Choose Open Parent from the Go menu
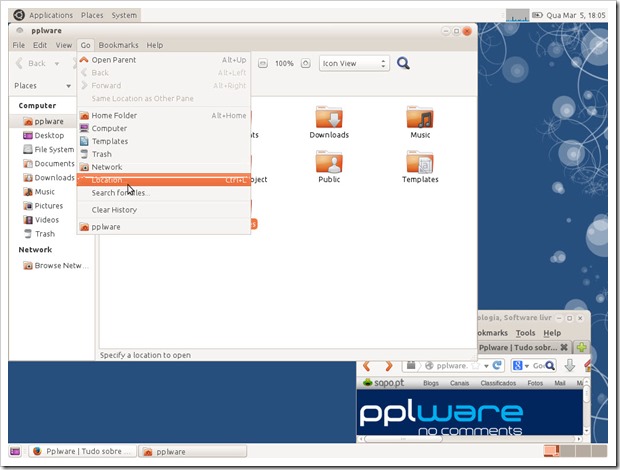The height and width of the screenshot is (470, 620). click(163, 60)
